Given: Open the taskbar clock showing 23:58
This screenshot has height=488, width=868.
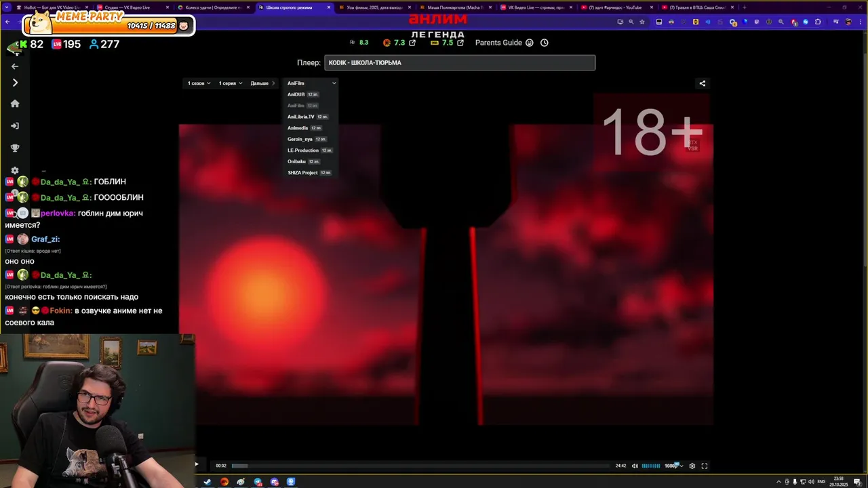Looking at the screenshot, I should [839, 482].
